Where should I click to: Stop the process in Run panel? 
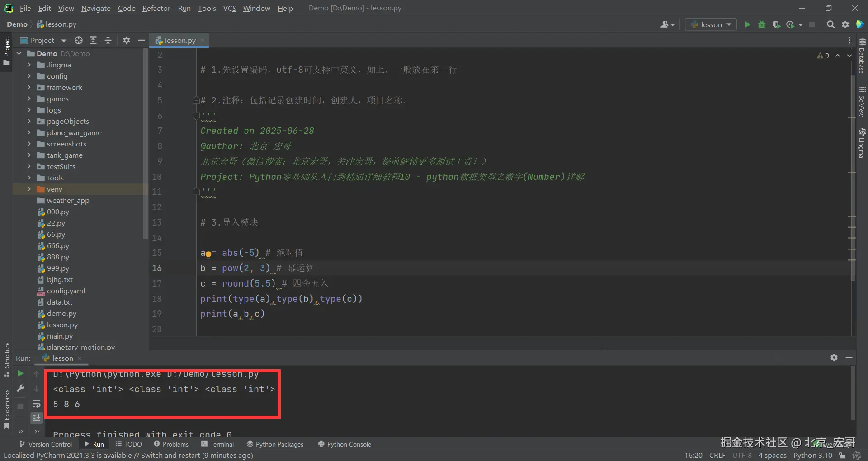(x=20, y=406)
